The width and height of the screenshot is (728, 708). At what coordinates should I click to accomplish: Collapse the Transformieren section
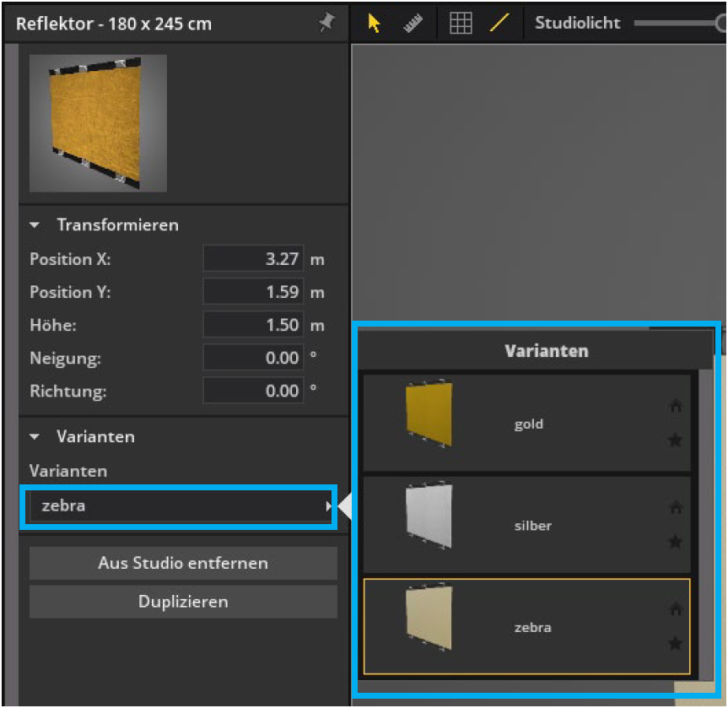pyautogui.click(x=35, y=225)
